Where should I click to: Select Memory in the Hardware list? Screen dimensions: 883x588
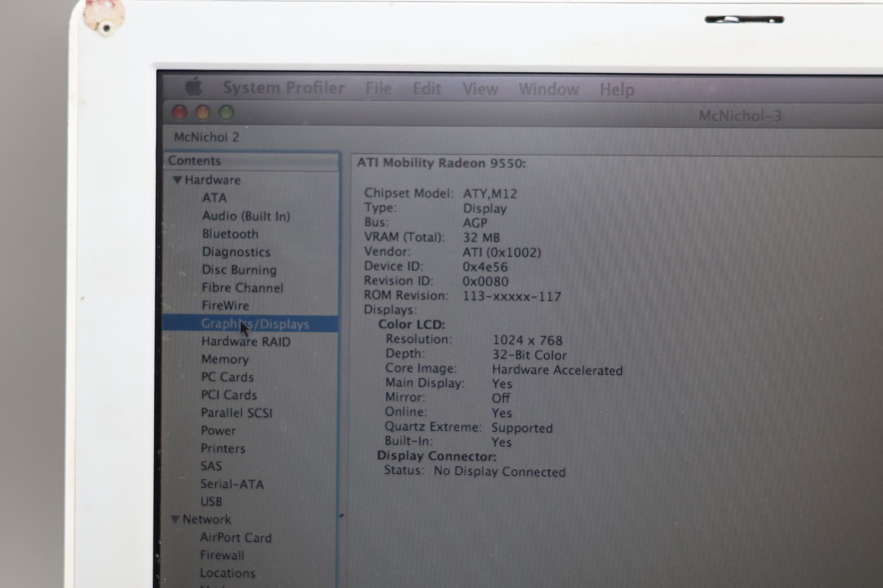(225, 360)
